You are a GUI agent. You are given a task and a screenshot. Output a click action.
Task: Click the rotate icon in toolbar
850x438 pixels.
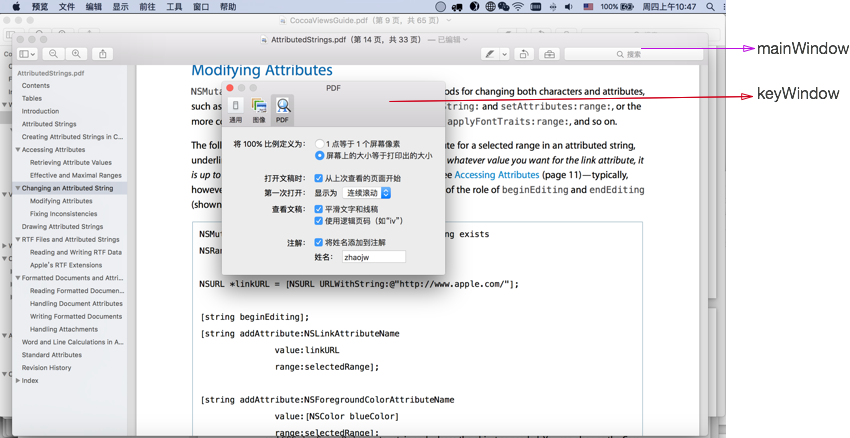pos(525,54)
